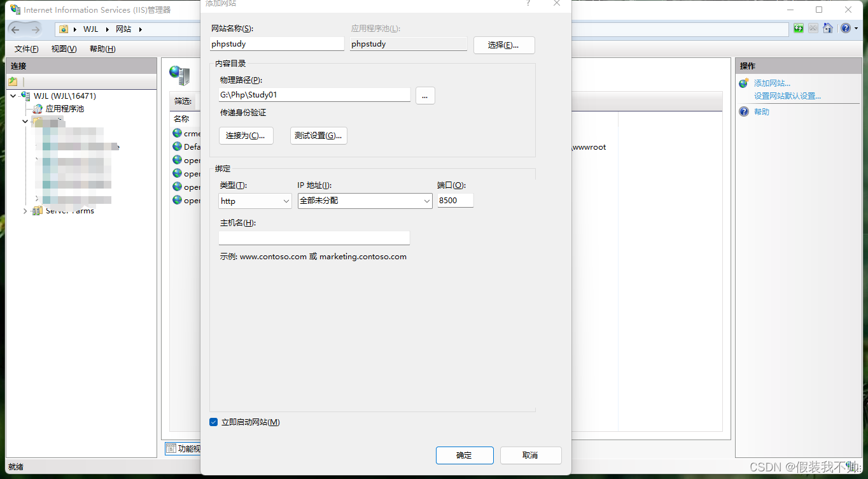
Task: Switch to the 功能视图 tab
Action: [183, 449]
